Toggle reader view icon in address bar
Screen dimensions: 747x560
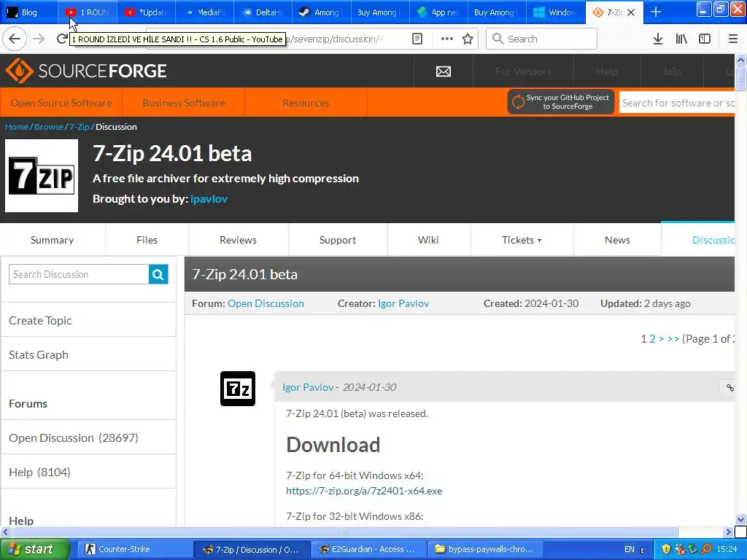[x=417, y=39]
